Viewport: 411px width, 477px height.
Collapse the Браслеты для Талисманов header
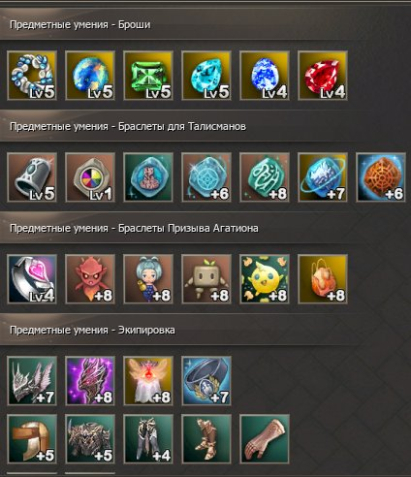click(x=180, y=127)
